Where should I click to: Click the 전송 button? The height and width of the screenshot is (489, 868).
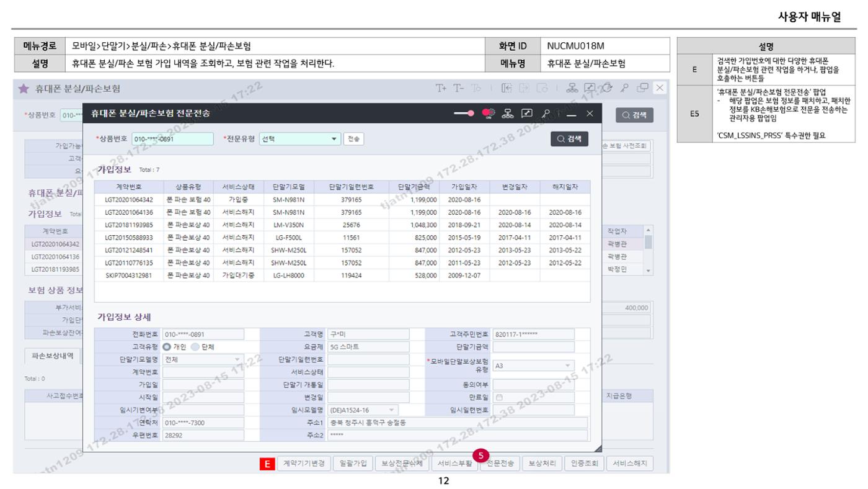click(353, 139)
